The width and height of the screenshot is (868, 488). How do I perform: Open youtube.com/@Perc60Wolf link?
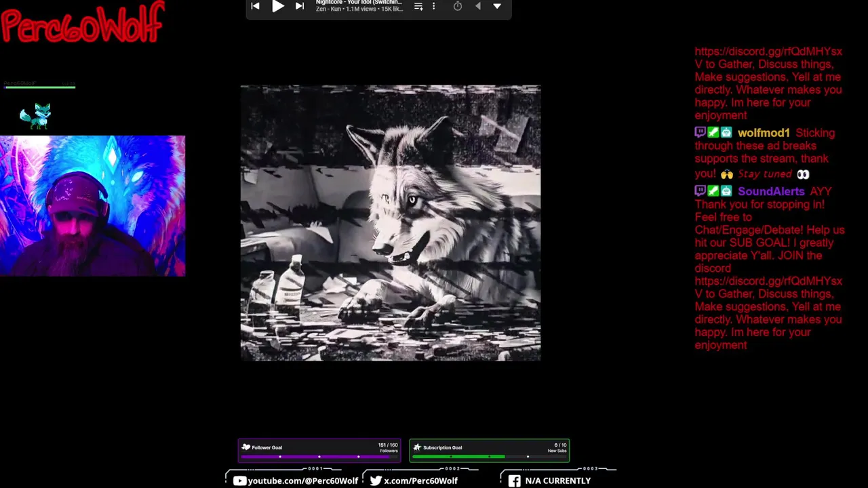(303, 481)
